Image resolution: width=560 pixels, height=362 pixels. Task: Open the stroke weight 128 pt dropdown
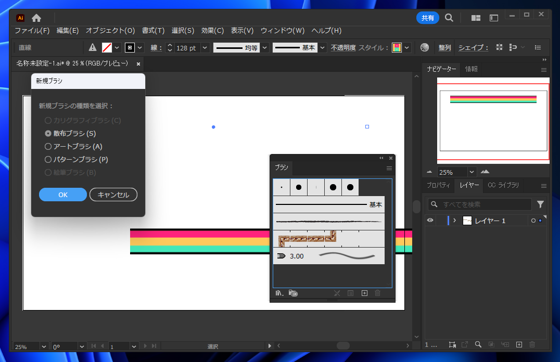tap(205, 47)
